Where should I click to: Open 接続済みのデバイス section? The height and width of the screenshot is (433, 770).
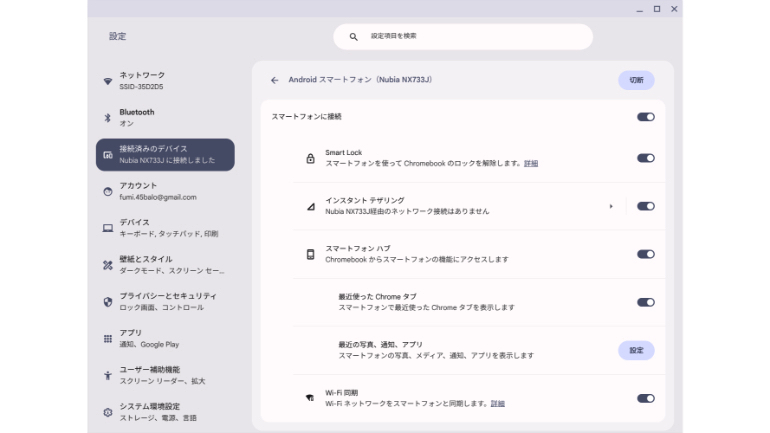[x=165, y=155]
